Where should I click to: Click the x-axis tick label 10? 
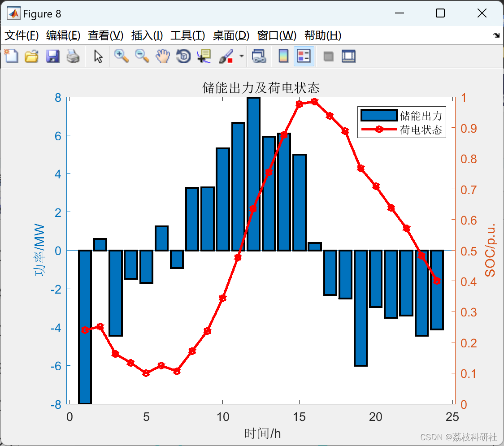(222, 417)
